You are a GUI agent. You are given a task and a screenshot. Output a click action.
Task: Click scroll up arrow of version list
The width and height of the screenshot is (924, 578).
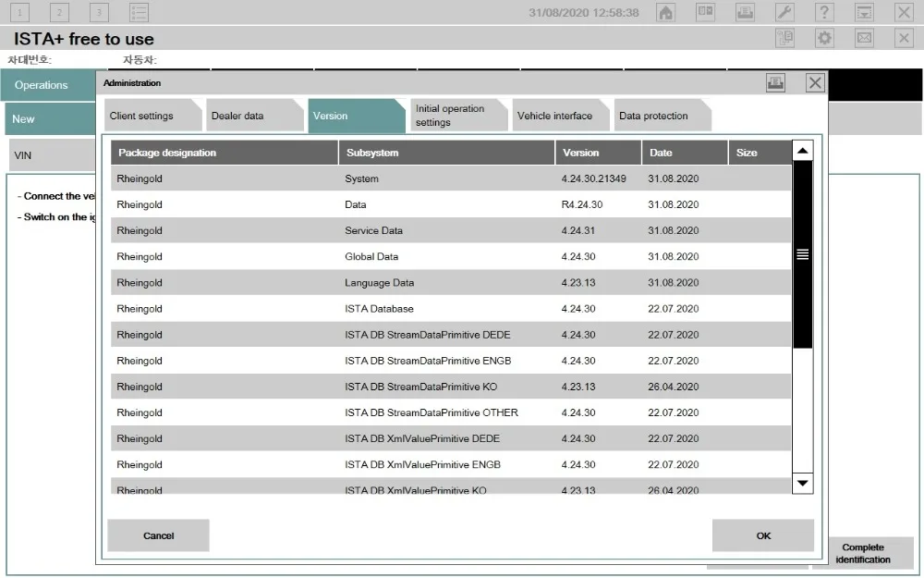click(802, 152)
